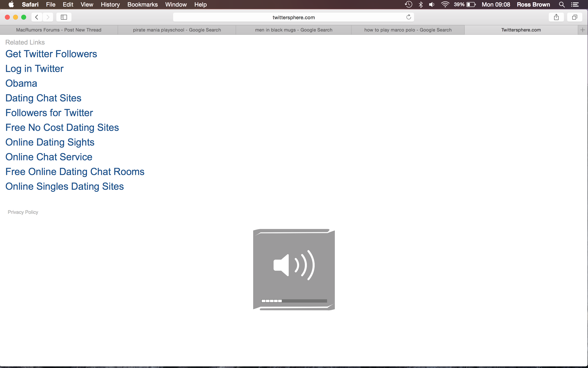Open the battery status menu

tap(465, 4)
